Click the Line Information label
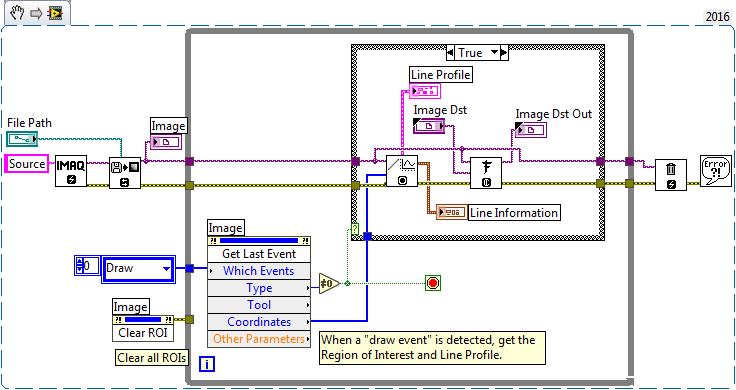Image resolution: width=736 pixels, height=390 pixels. 514,213
